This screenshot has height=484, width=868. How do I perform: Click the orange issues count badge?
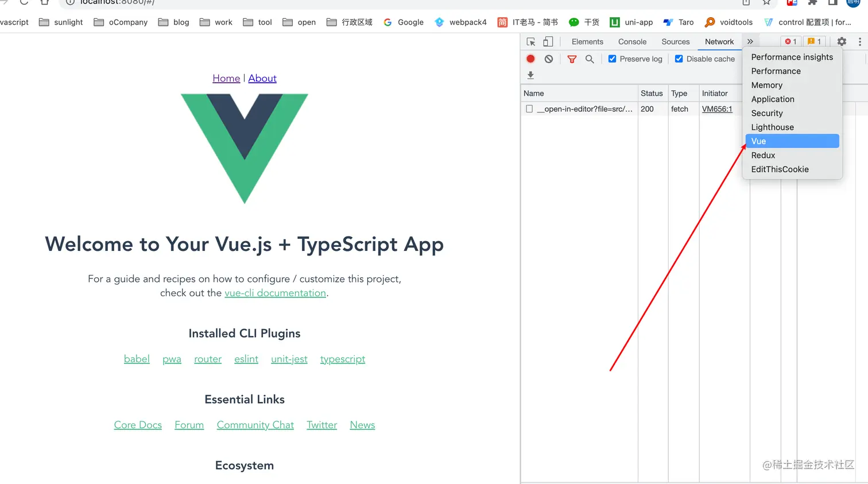[815, 41]
